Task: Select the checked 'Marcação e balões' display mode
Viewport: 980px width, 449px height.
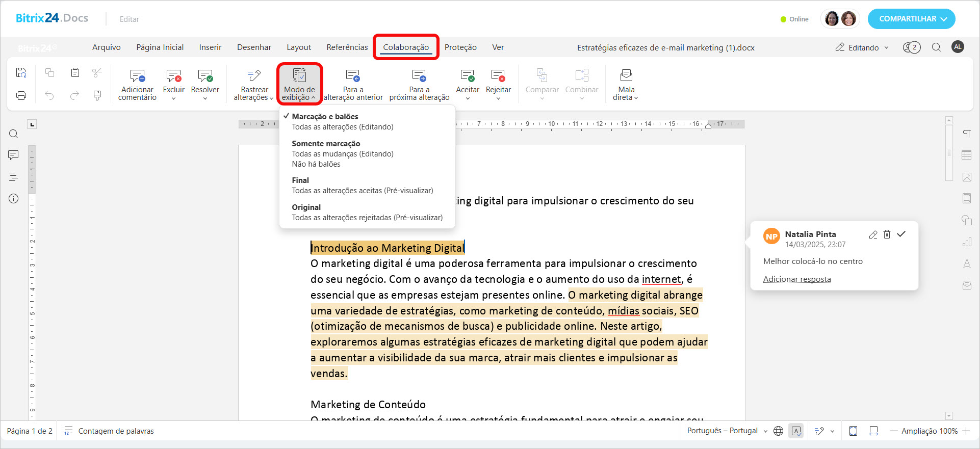Action: (325, 117)
